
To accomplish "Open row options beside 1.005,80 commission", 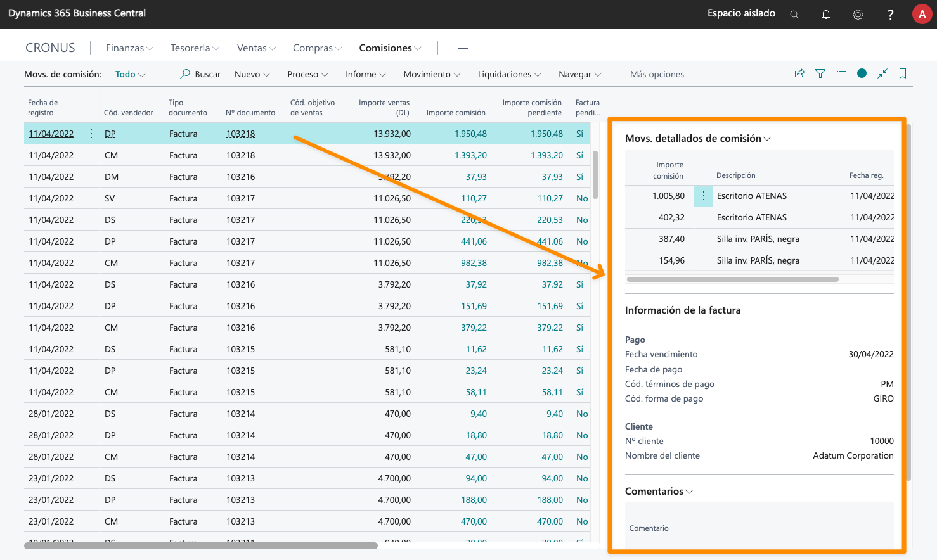I will tap(704, 196).
